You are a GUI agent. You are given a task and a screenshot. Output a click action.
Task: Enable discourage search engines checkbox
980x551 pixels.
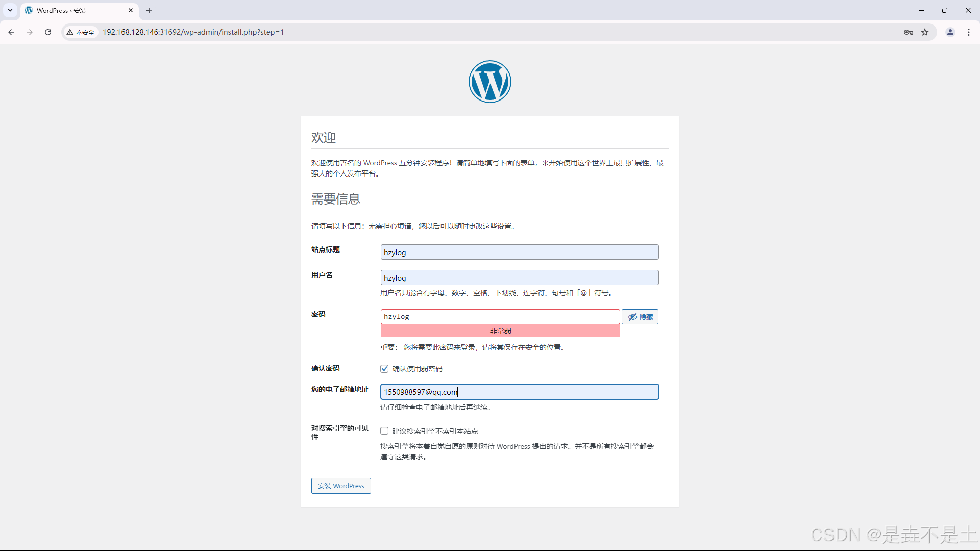pyautogui.click(x=384, y=431)
